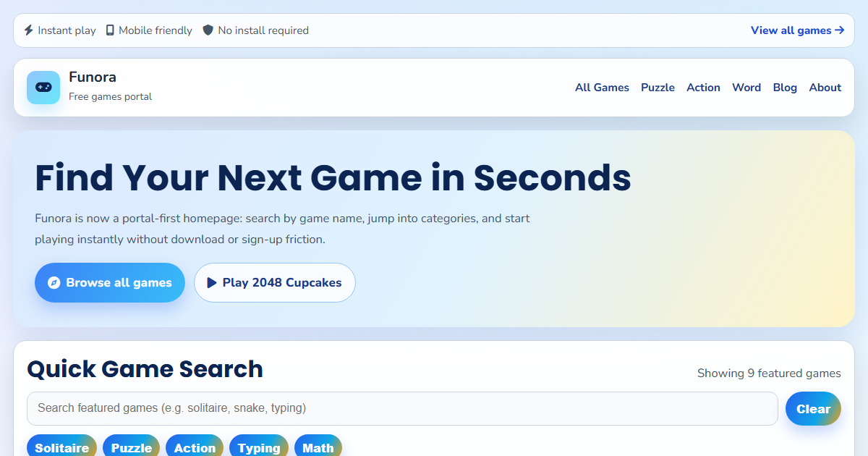
Task: Open the About page
Action: pyautogui.click(x=825, y=87)
